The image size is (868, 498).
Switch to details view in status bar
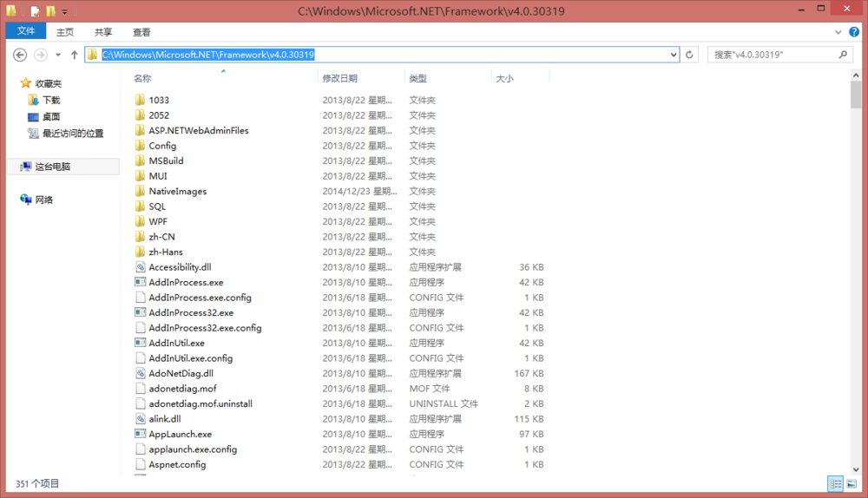pyautogui.click(x=835, y=483)
